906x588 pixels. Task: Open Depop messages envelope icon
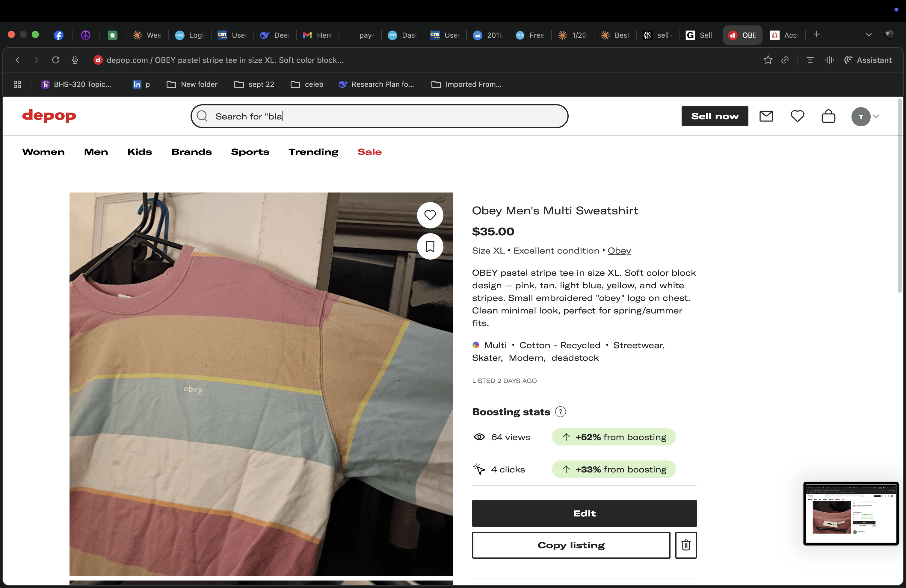pos(766,116)
